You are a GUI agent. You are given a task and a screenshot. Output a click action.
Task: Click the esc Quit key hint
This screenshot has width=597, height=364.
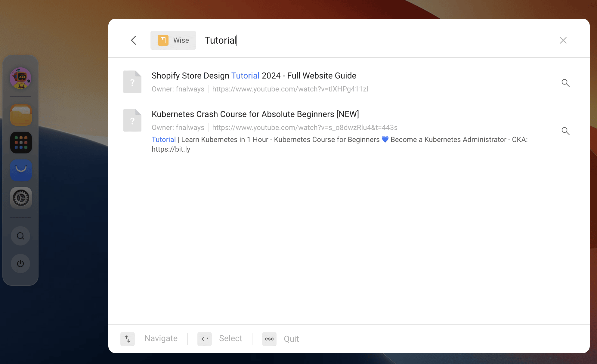click(269, 339)
